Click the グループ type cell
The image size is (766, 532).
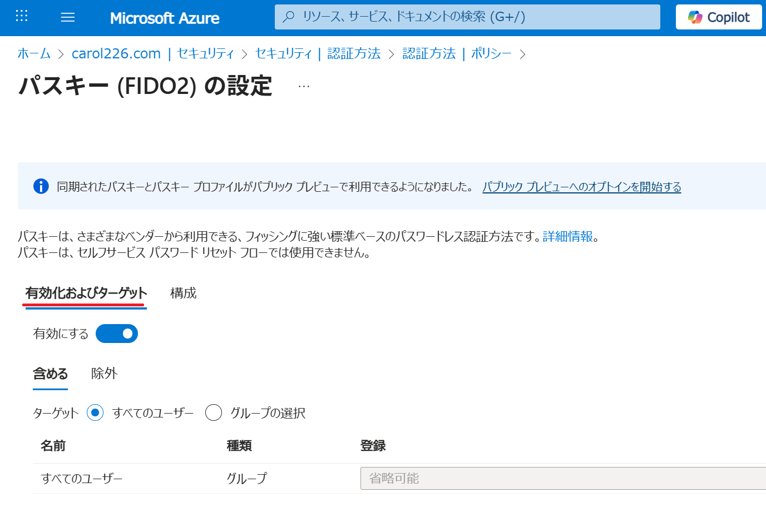coord(246,479)
